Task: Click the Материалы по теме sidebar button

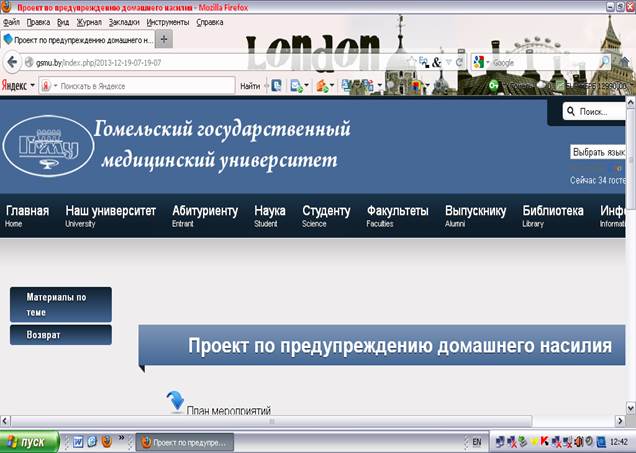Action: (x=61, y=305)
